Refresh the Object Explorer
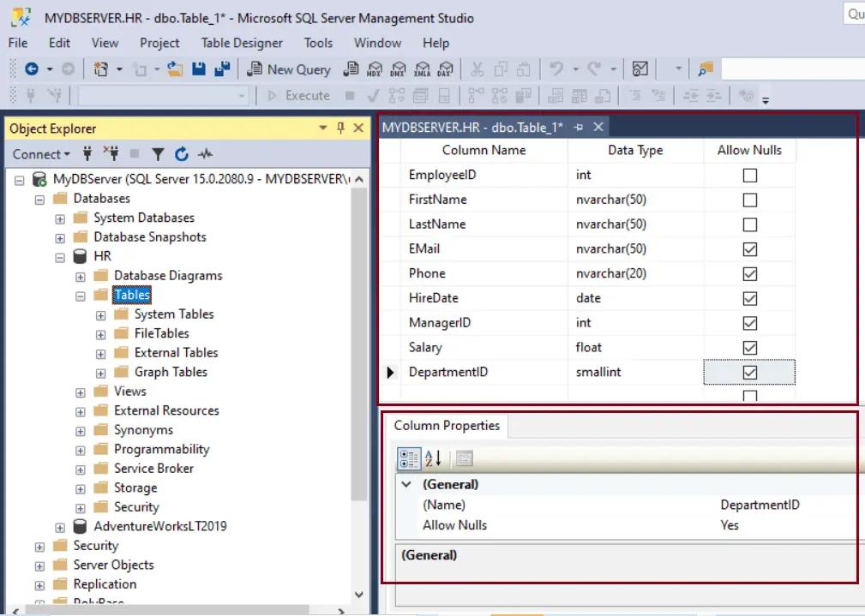865x616 pixels. 180,154
